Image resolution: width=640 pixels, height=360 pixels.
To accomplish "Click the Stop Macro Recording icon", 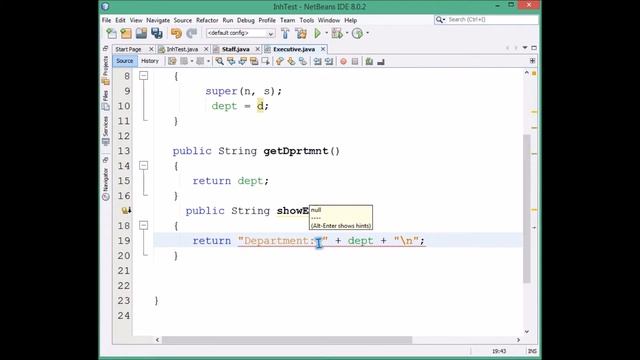I will click(355, 61).
